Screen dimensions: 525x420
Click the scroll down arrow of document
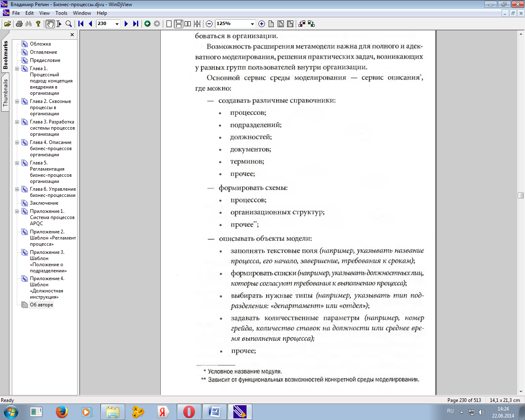coord(521,391)
